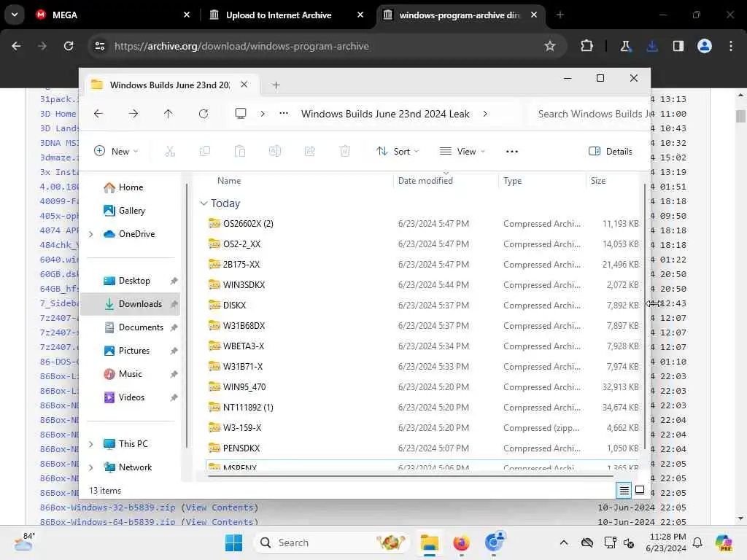Viewport: 747px width, 560px height.
Task: Select the windows-program-archive browser tab
Action: pos(460,15)
